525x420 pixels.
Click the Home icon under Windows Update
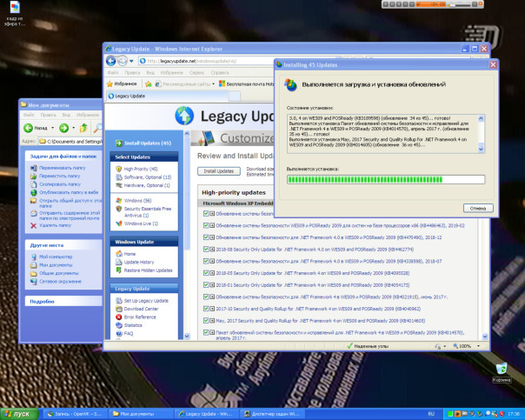(117, 253)
